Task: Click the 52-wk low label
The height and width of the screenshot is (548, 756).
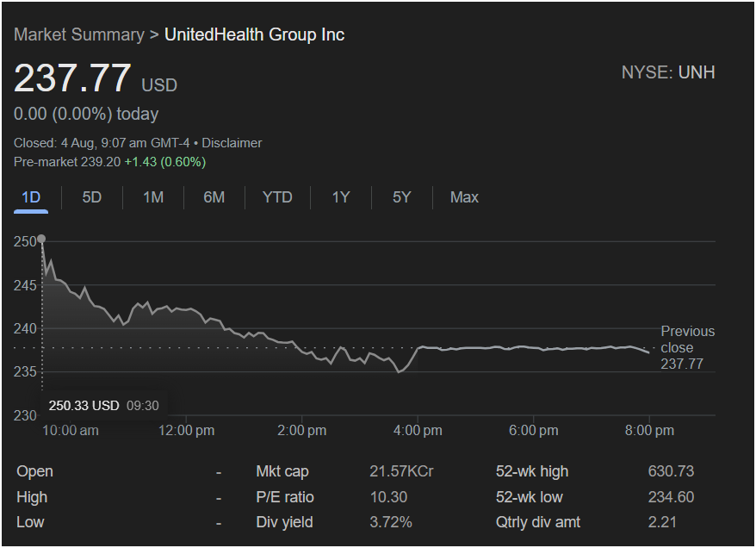Action: [530, 497]
